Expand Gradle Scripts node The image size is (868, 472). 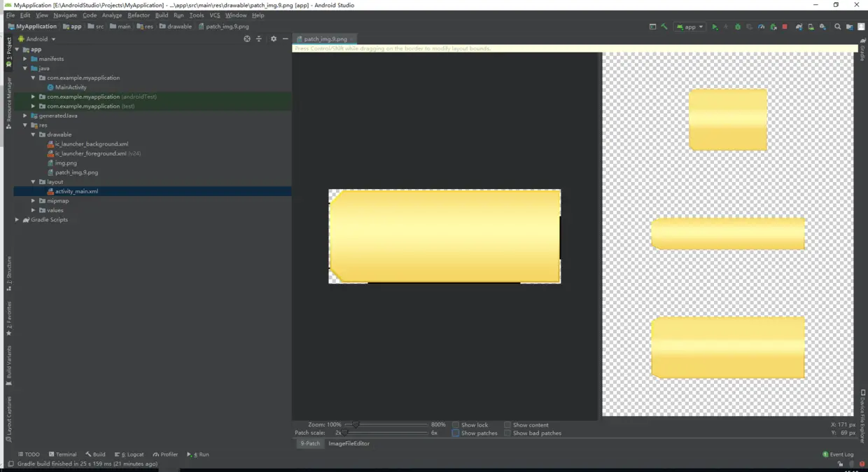click(17, 219)
